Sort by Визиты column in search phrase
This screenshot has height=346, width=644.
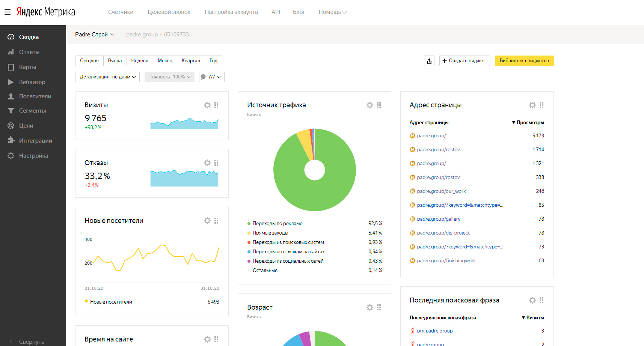point(533,318)
